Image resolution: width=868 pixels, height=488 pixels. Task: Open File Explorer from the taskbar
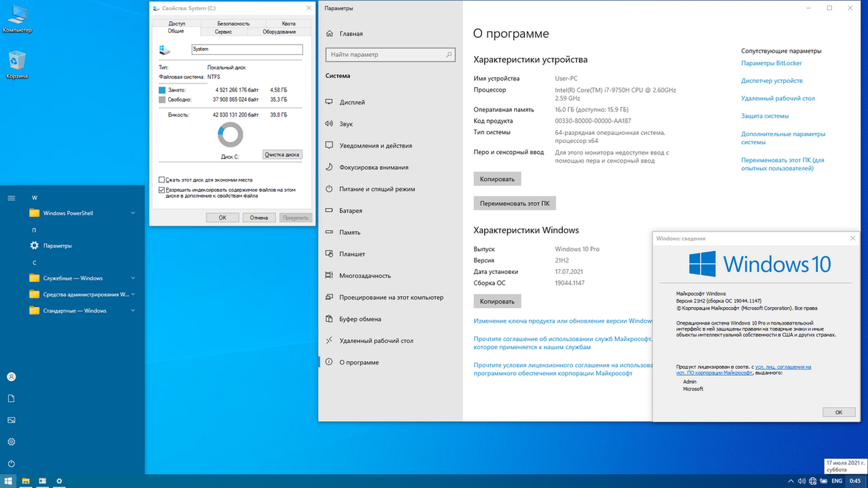click(x=26, y=481)
